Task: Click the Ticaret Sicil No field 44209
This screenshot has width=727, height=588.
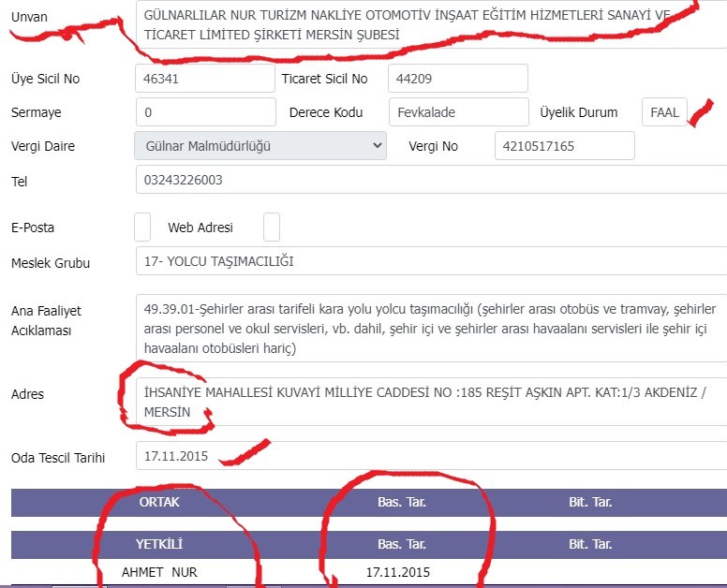Action: click(457, 79)
